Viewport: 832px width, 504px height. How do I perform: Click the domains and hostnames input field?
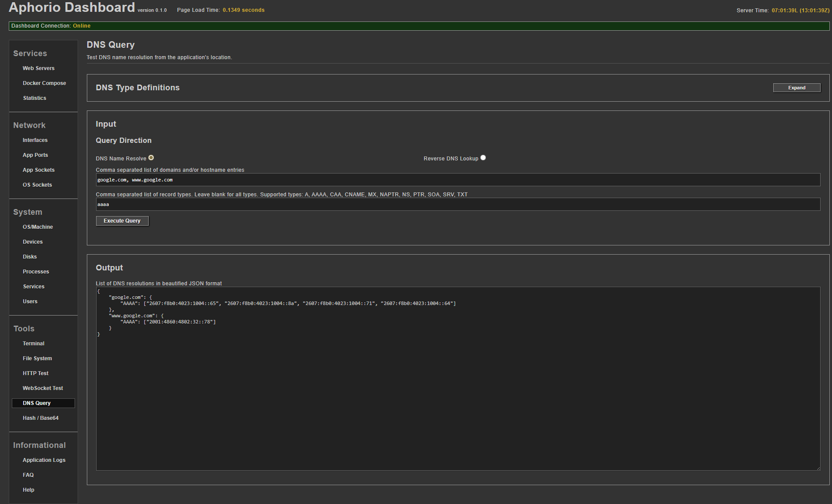457,180
